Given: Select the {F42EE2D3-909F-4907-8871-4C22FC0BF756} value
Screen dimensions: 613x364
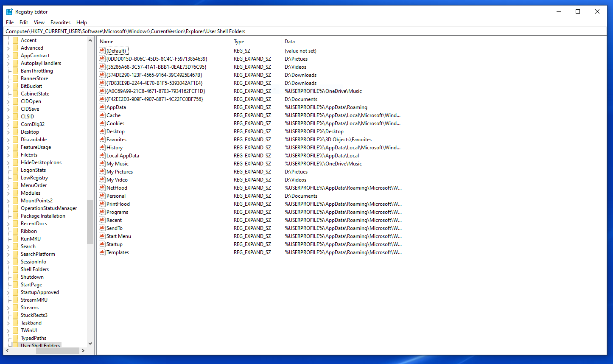Looking at the screenshot, I should point(154,99).
